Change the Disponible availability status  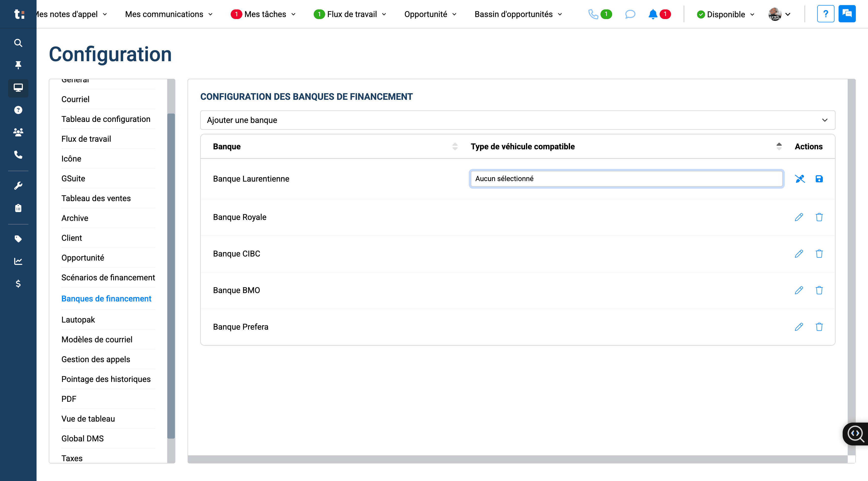pyautogui.click(x=725, y=14)
